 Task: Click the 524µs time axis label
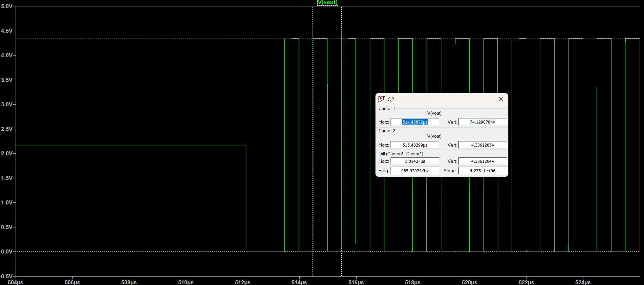click(583, 282)
